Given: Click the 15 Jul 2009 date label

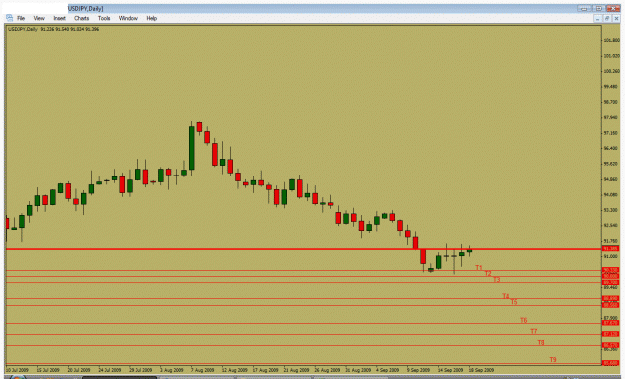Looking at the screenshot, I should 48,370.
